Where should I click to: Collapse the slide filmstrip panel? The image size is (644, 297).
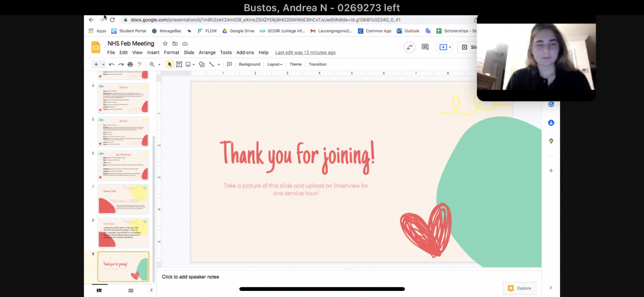coord(151,290)
